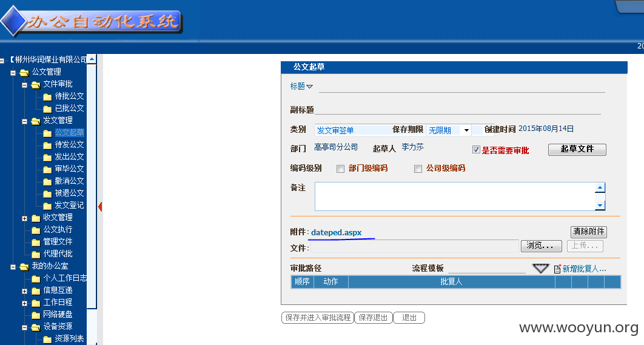Click the 备注 scrollbar up arrow
The width and height of the screenshot is (644, 345).
(600, 188)
